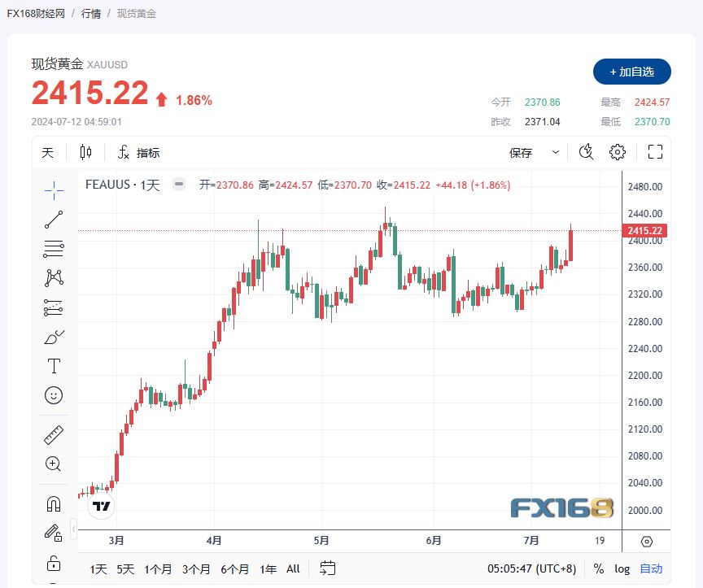
Task: Enable magnet snapping mode
Action: [x=53, y=503]
